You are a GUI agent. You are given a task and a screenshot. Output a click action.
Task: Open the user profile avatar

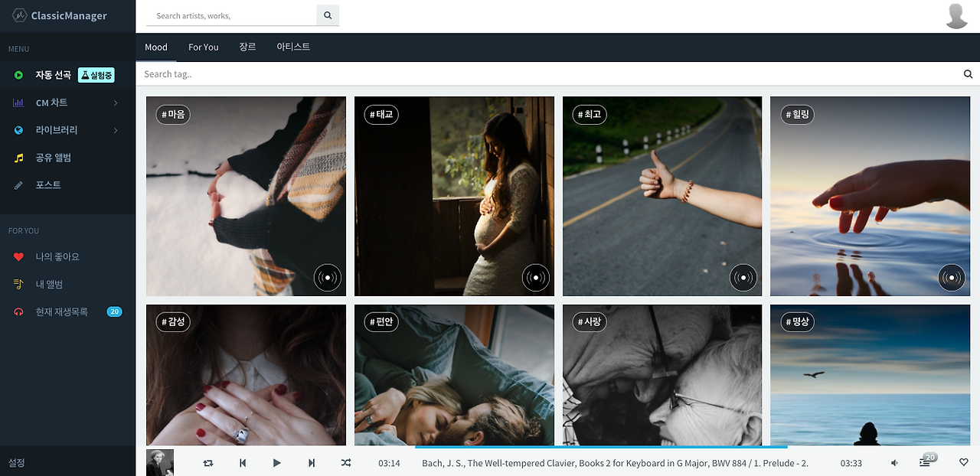tap(956, 16)
